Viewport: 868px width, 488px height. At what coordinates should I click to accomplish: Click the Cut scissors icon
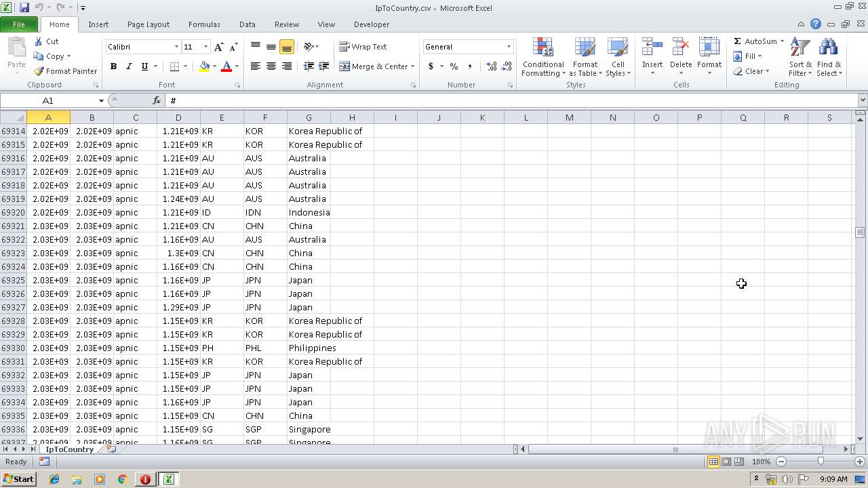click(x=39, y=41)
